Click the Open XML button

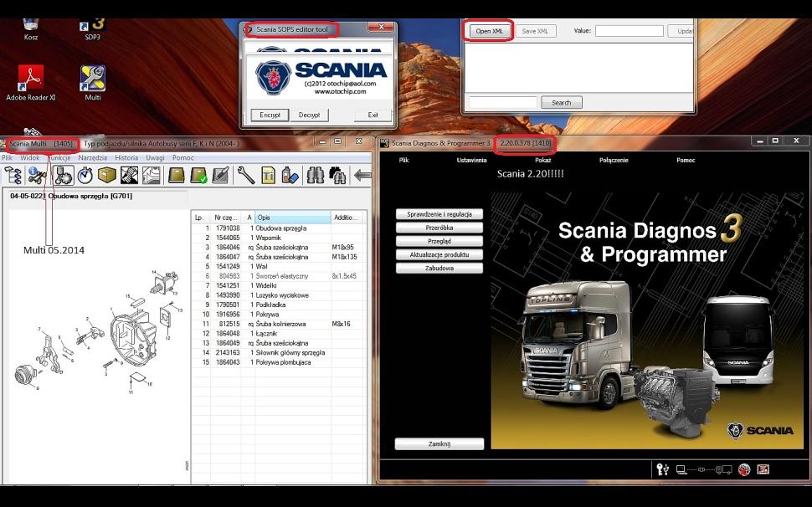tap(490, 31)
